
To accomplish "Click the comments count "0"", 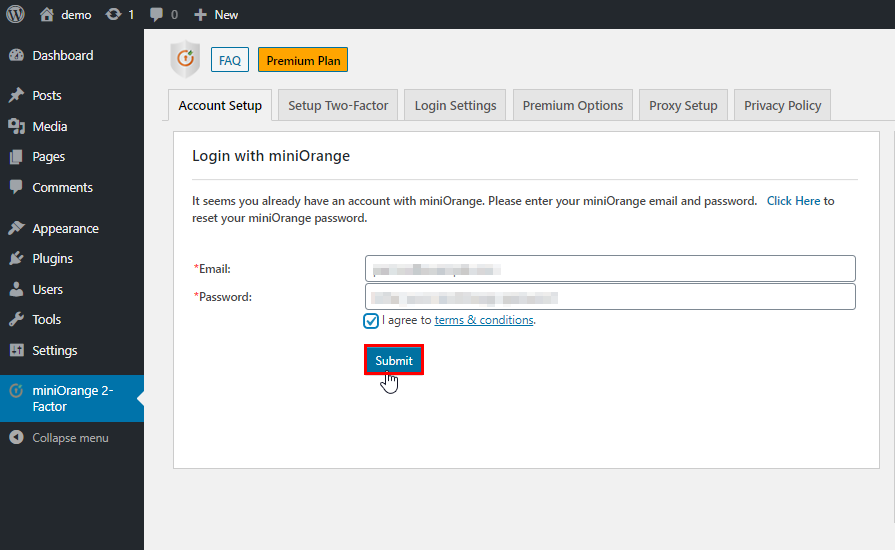I will pyautogui.click(x=174, y=15).
